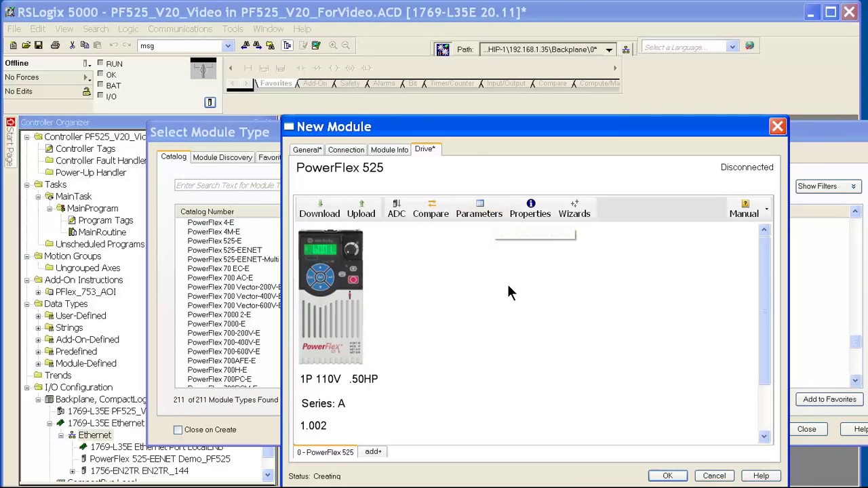Click the module search text field

228,186
